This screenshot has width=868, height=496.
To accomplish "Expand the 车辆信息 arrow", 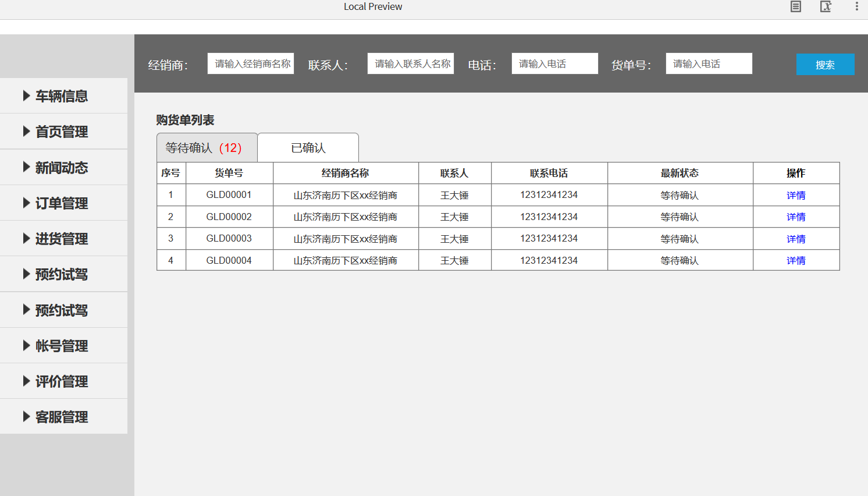I will [x=26, y=95].
